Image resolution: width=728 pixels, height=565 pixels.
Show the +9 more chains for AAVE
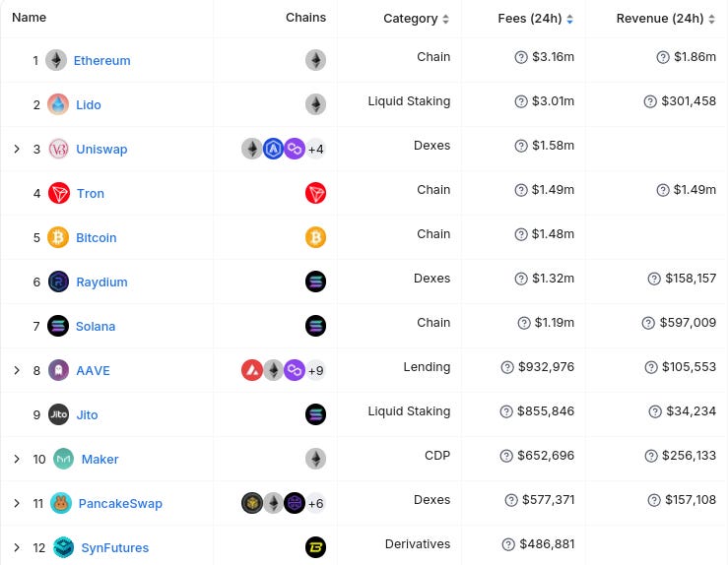pyautogui.click(x=315, y=371)
